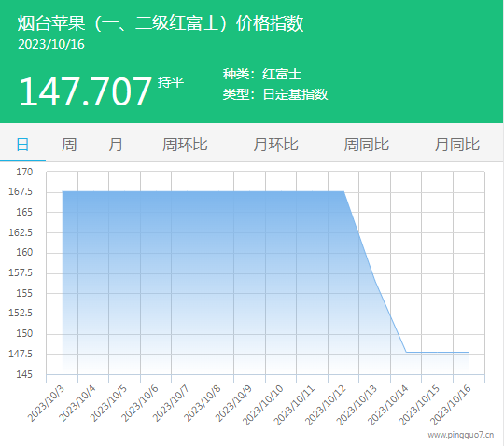This screenshot has width=504, height=446.
Task: Click the 2023/10/8 x-axis date label
Action: [203, 403]
